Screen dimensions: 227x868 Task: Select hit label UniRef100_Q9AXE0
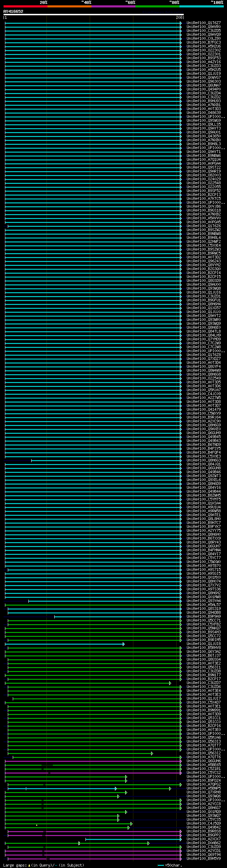204,429
